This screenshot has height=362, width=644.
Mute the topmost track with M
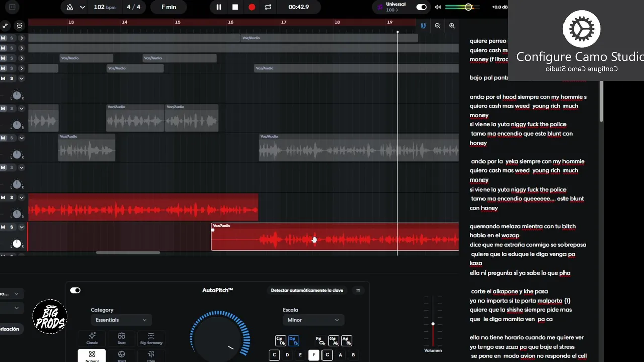[x=3, y=38]
